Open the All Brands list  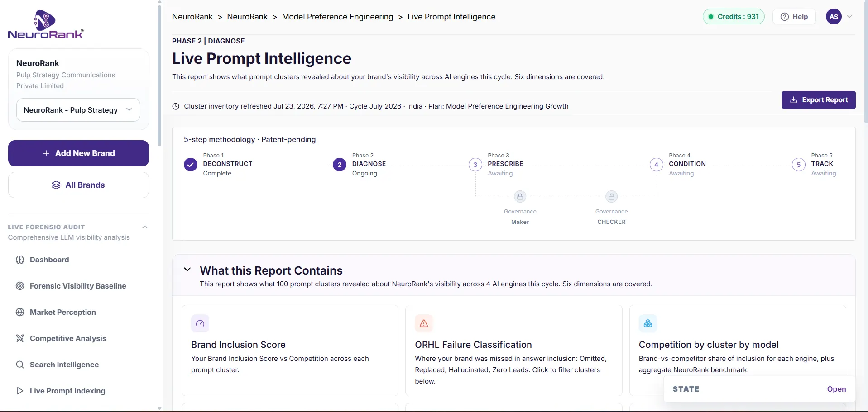[78, 185]
